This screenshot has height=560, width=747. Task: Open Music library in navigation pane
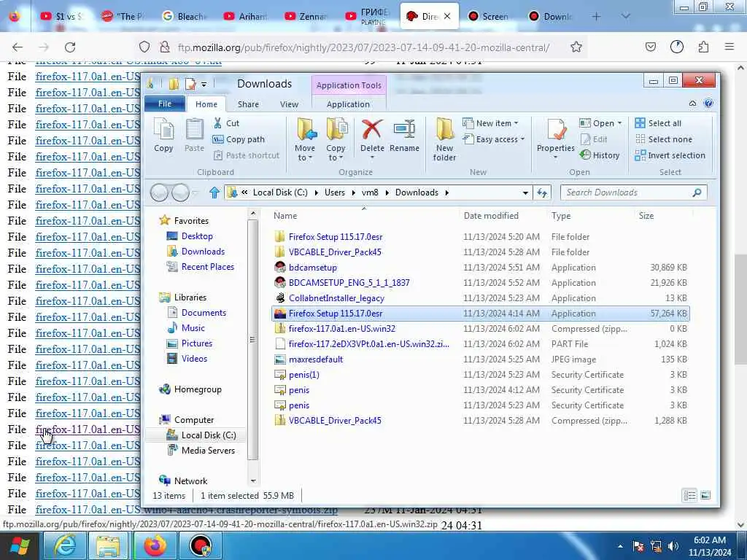tap(186, 328)
